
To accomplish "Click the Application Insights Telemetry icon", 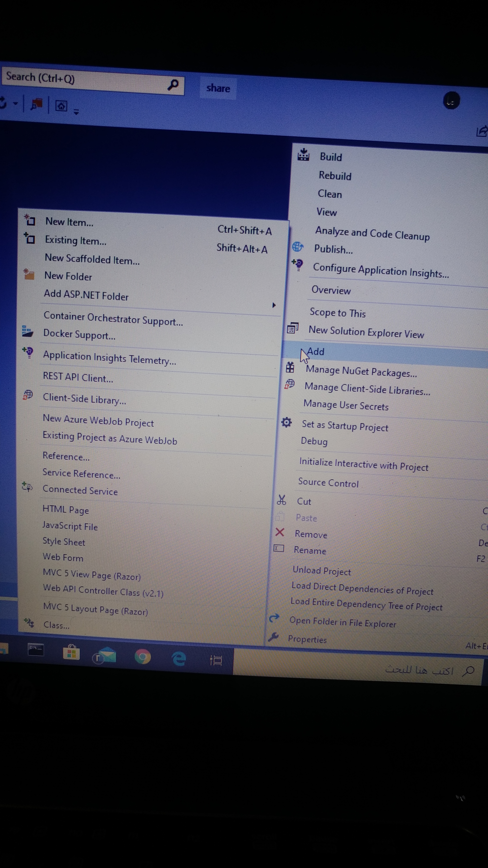I will [28, 353].
